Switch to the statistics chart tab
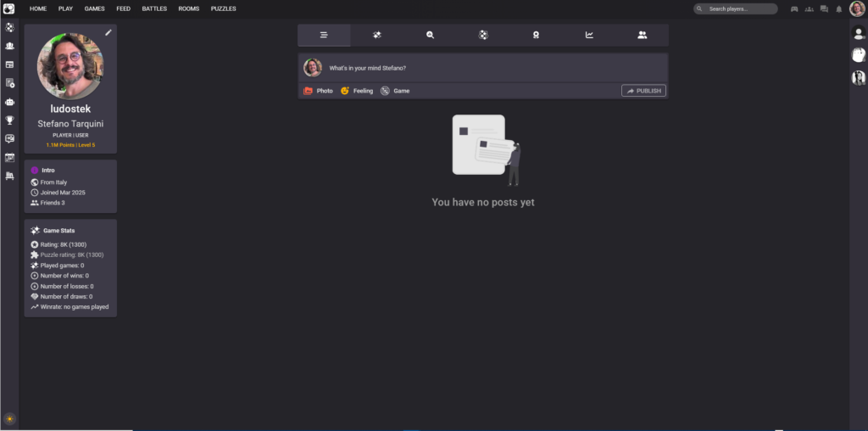The width and height of the screenshot is (868, 431). tap(589, 35)
